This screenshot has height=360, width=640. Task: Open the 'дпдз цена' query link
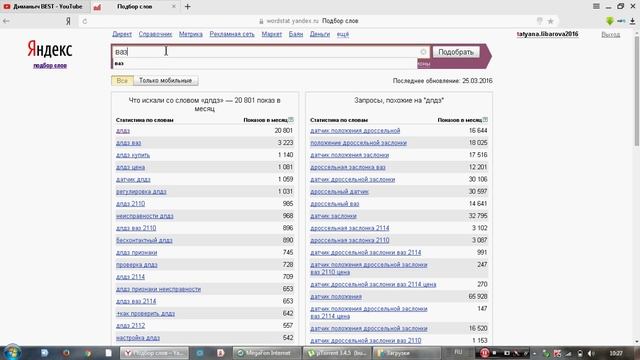(x=130, y=167)
